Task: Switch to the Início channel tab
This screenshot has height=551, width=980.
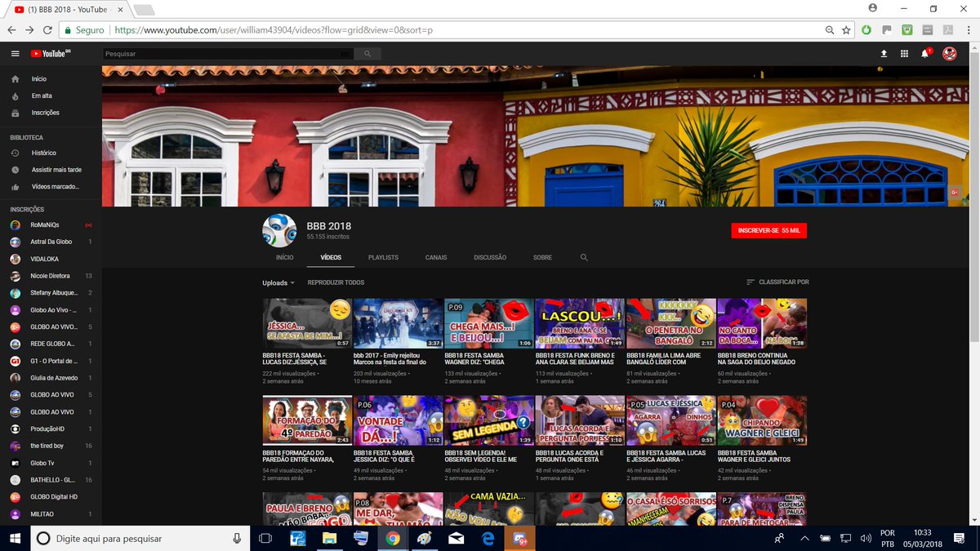Action: point(284,257)
